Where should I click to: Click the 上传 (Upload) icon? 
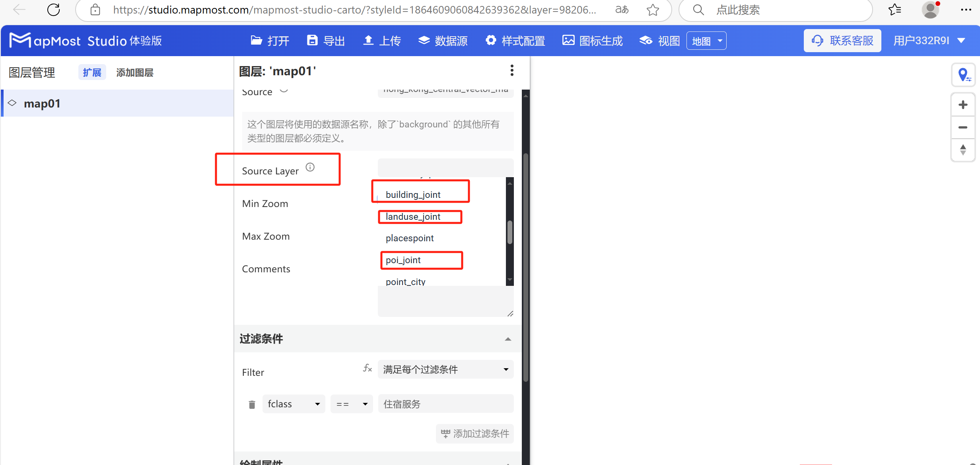(368, 40)
